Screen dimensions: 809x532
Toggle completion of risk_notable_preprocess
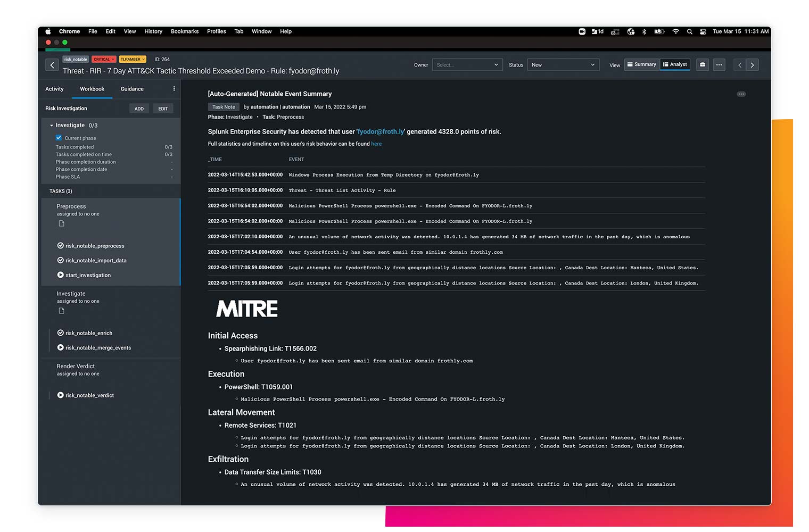coord(60,245)
